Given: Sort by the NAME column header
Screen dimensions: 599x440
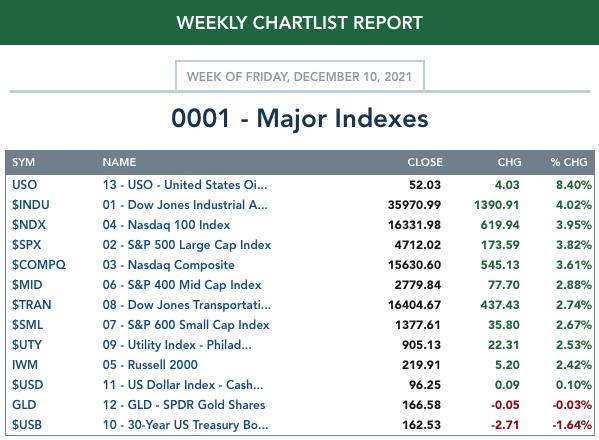Looking at the screenshot, I should point(119,162).
